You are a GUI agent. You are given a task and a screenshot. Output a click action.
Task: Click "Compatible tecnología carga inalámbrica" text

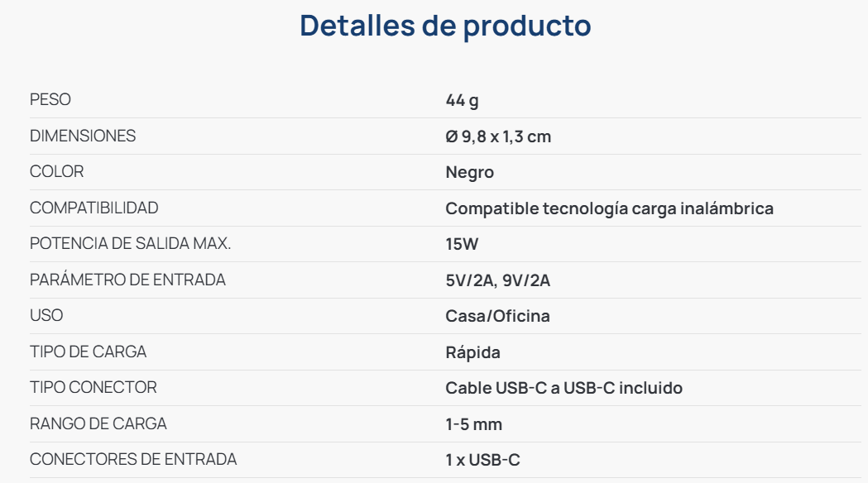coord(609,208)
